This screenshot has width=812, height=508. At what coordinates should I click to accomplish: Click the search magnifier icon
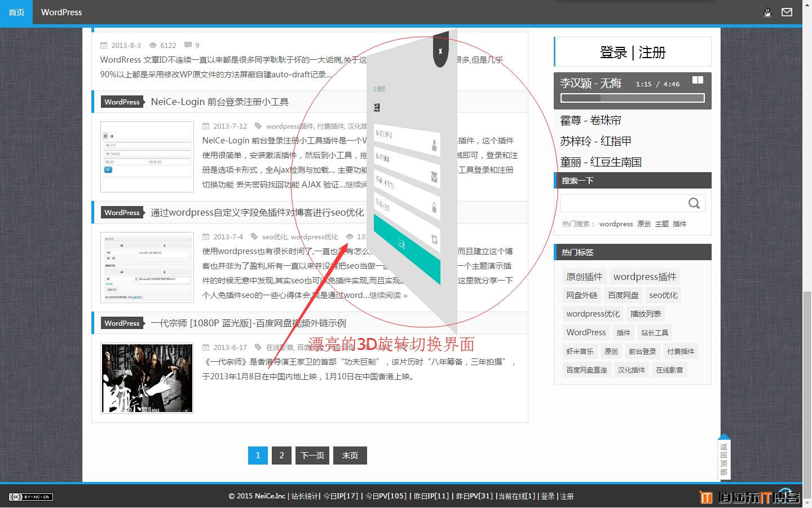[x=694, y=203]
